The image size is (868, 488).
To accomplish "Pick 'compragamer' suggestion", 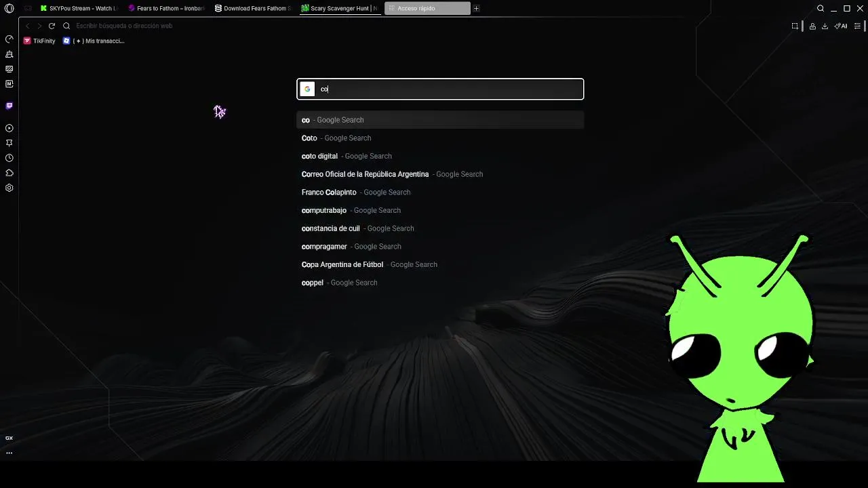I will (440, 247).
